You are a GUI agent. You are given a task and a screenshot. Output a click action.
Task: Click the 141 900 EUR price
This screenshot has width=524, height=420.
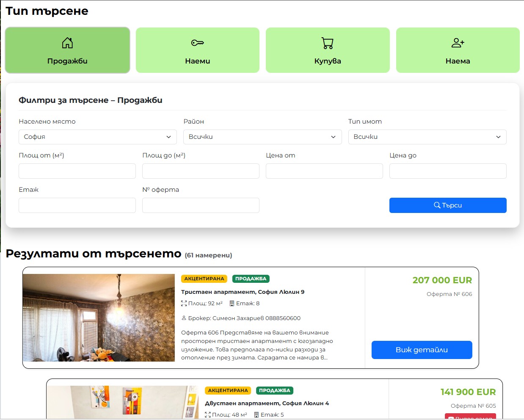(x=468, y=392)
